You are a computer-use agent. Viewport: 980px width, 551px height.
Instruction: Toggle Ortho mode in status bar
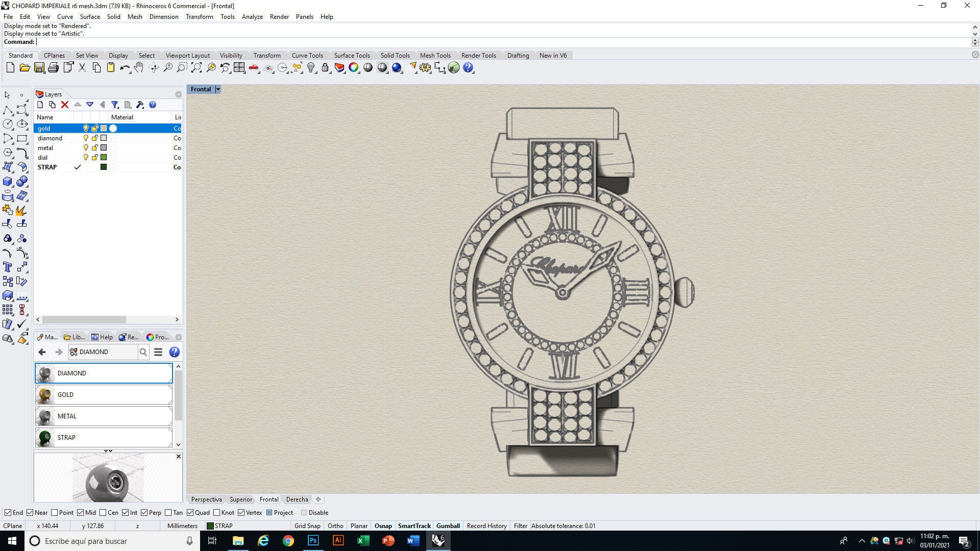tap(335, 526)
